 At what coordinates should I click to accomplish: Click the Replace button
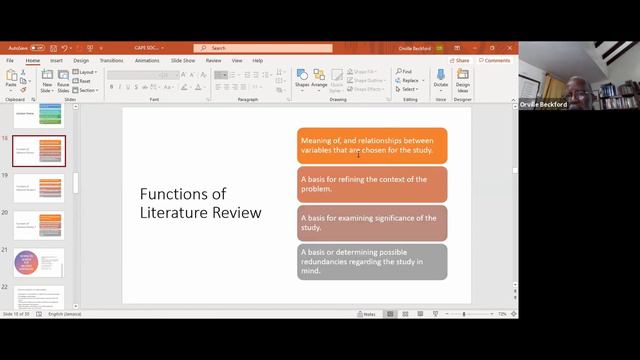[x=409, y=80]
